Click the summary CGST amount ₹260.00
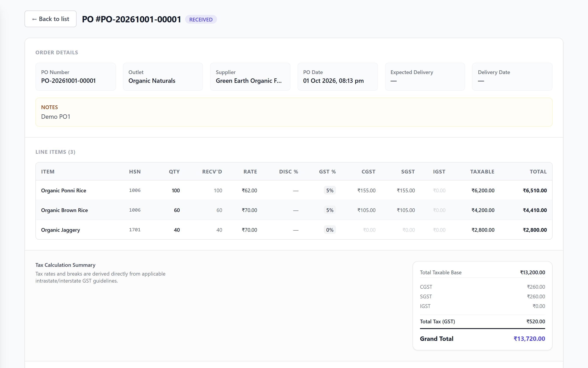Screen dimensions: 588x368 (x=536, y=287)
